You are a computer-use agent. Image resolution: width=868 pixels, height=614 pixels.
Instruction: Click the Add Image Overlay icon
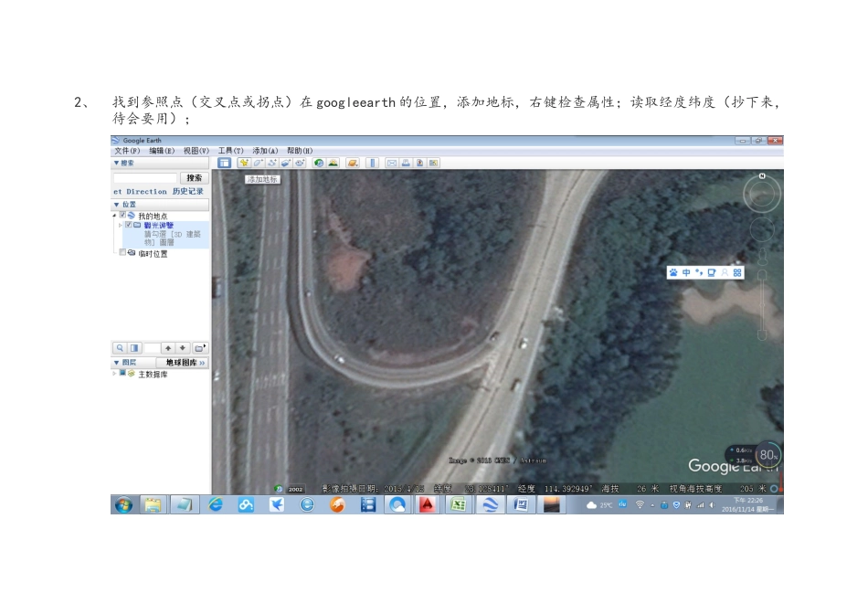(x=286, y=163)
